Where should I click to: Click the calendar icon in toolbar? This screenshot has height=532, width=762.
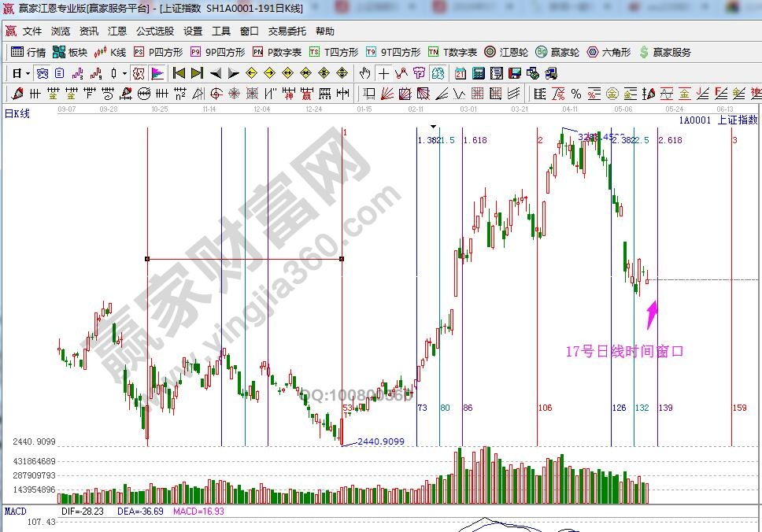pyautogui.click(x=460, y=73)
